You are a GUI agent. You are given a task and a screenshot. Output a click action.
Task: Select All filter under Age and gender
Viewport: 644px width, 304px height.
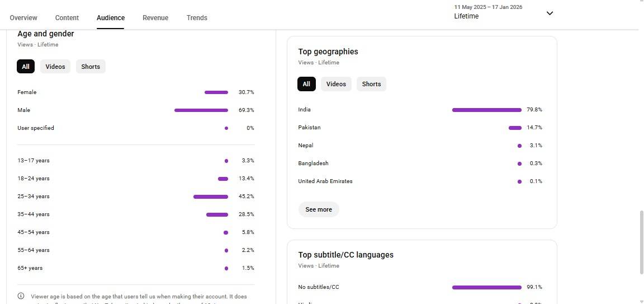tap(26, 67)
